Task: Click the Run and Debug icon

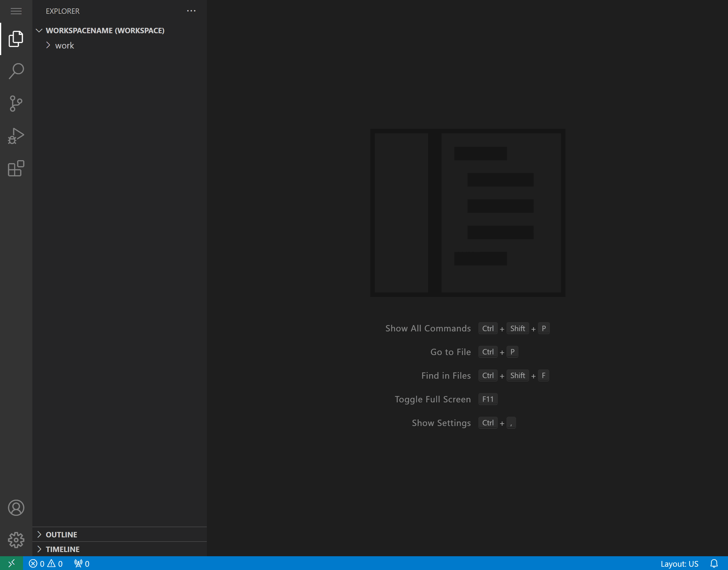Action: point(16,136)
